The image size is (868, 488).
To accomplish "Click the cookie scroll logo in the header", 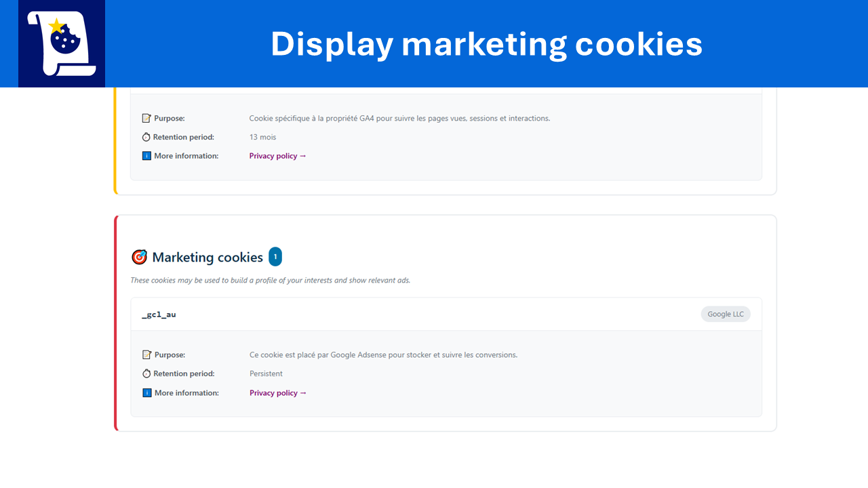I will [x=62, y=43].
